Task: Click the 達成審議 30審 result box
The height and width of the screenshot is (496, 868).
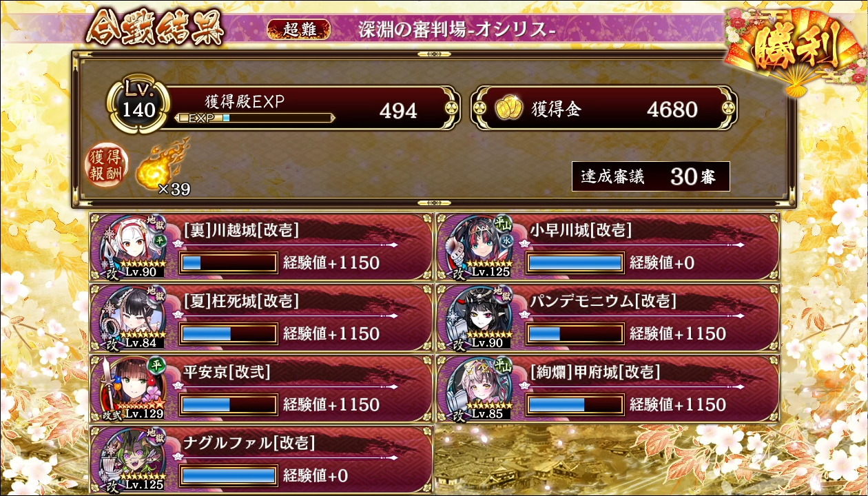Action: click(651, 177)
